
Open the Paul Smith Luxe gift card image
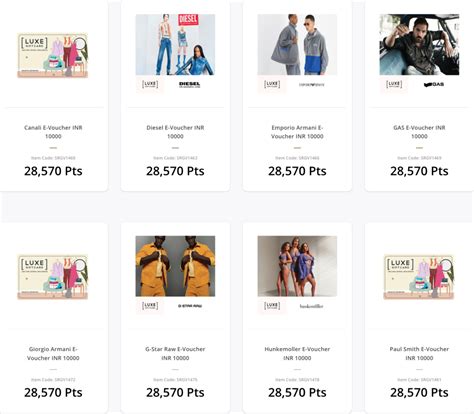pyautogui.click(x=419, y=277)
